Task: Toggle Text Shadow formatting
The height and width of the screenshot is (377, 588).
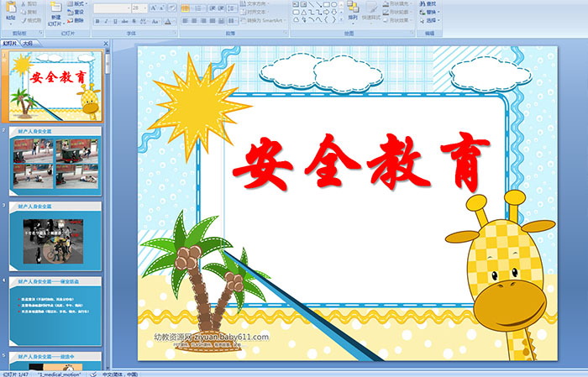Action: tap(134, 21)
